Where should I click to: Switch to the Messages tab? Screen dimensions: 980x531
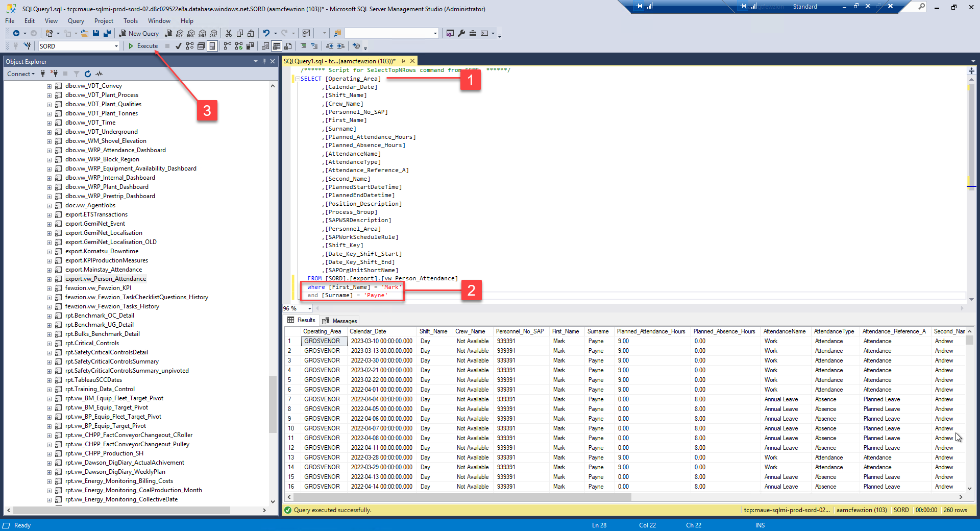coord(339,321)
